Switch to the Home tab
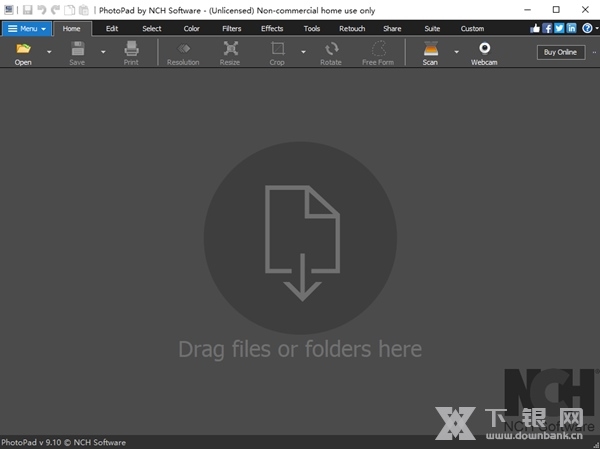Viewport: 600px width, 449px height. tap(72, 29)
